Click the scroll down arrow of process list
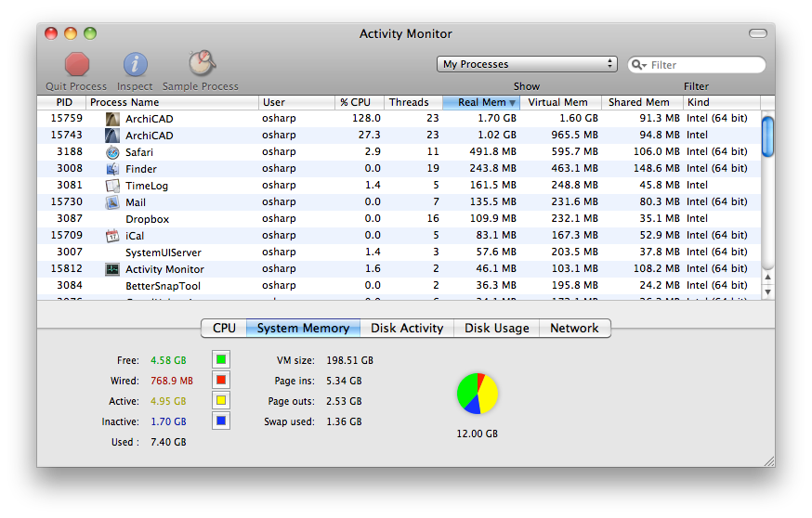812x518 pixels. [768, 291]
